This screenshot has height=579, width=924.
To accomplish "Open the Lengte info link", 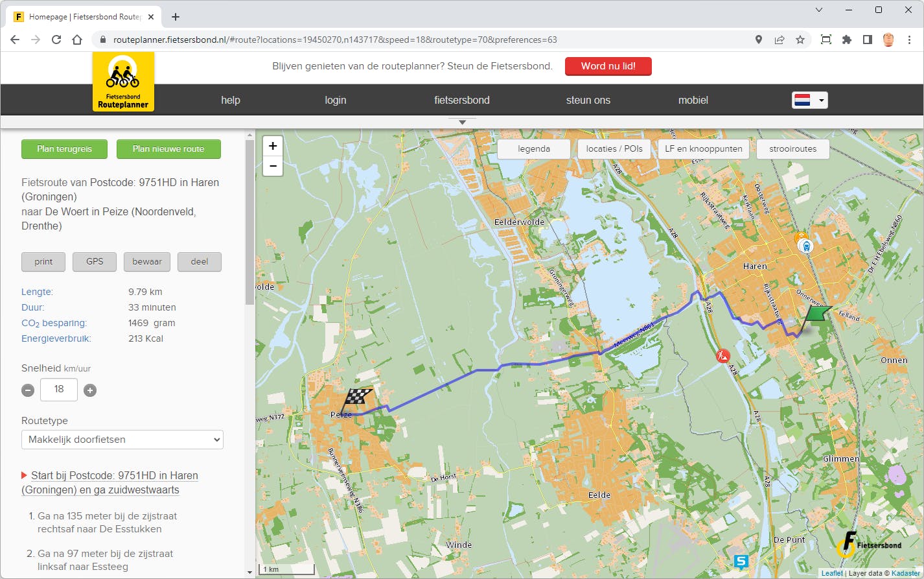I will (x=37, y=292).
